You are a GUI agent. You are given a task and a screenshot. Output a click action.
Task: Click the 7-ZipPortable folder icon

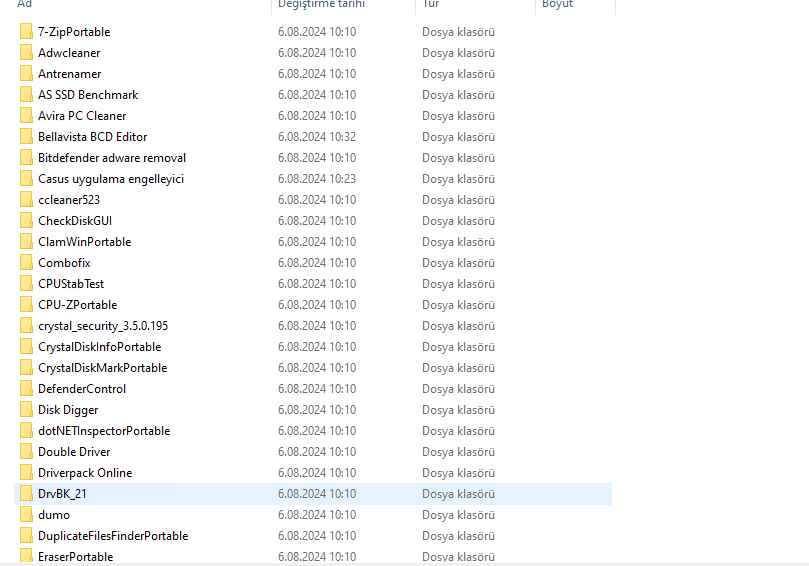coord(26,32)
